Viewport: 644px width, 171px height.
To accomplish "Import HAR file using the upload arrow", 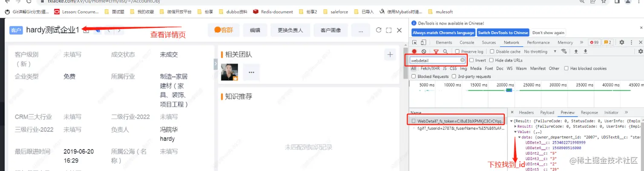I will point(576,51).
